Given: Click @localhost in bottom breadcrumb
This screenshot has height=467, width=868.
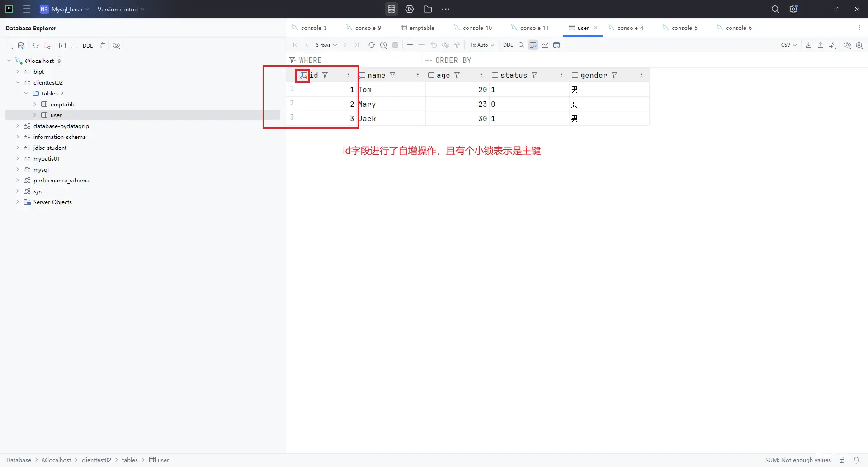Looking at the screenshot, I should 57,460.
